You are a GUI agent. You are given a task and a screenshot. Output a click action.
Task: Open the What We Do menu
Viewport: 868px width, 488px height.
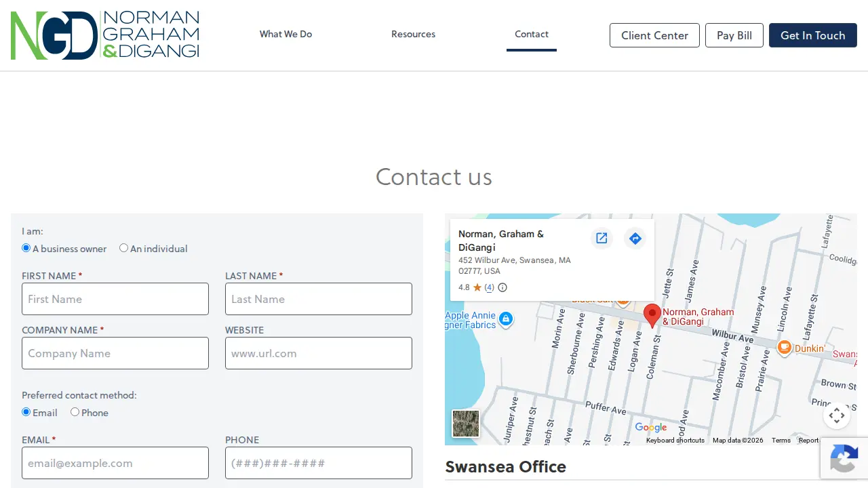(285, 34)
